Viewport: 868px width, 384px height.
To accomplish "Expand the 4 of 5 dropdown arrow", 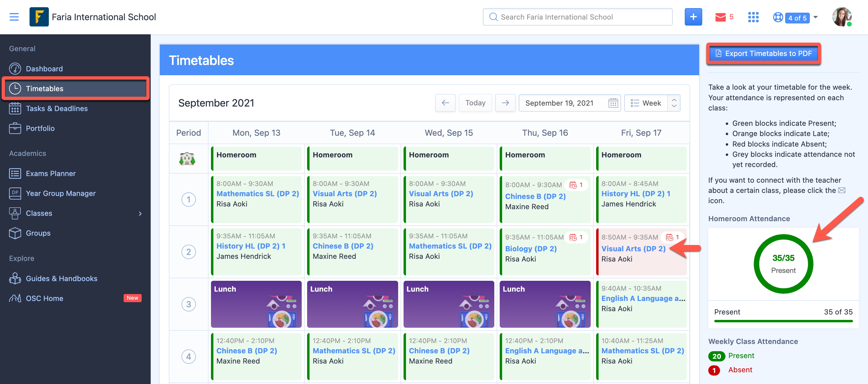I will click(x=816, y=17).
